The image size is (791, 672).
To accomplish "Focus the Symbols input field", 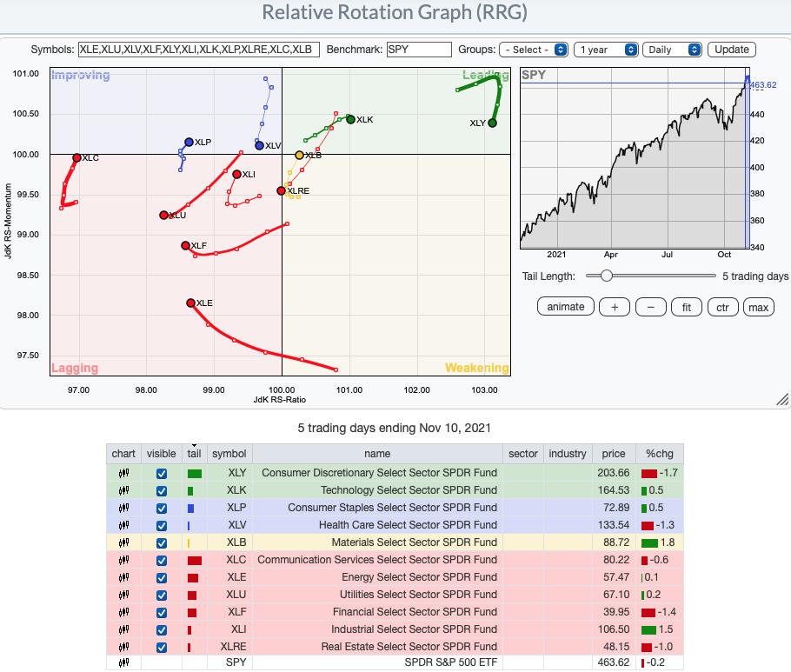I will pyautogui.click(x=199, y=50).
